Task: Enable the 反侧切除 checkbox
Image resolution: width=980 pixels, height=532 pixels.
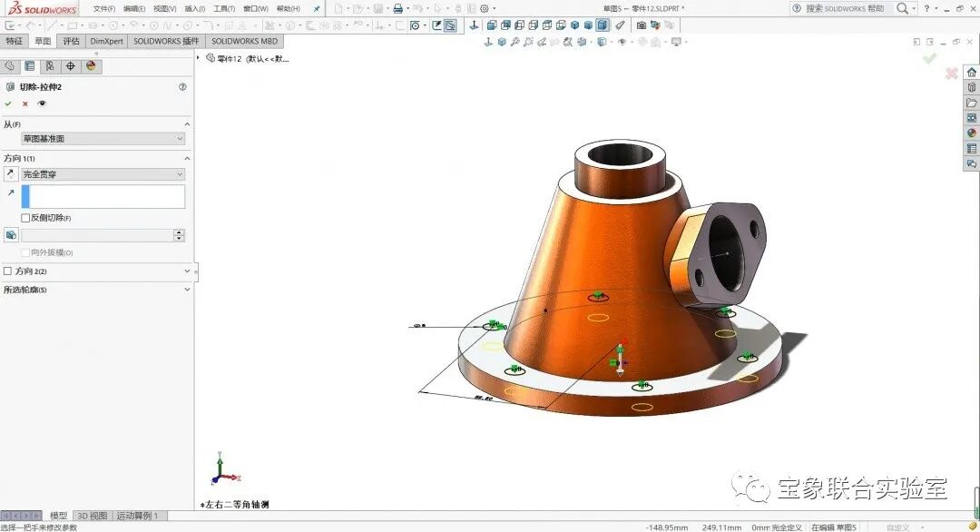Action: (x=25, y=218)
